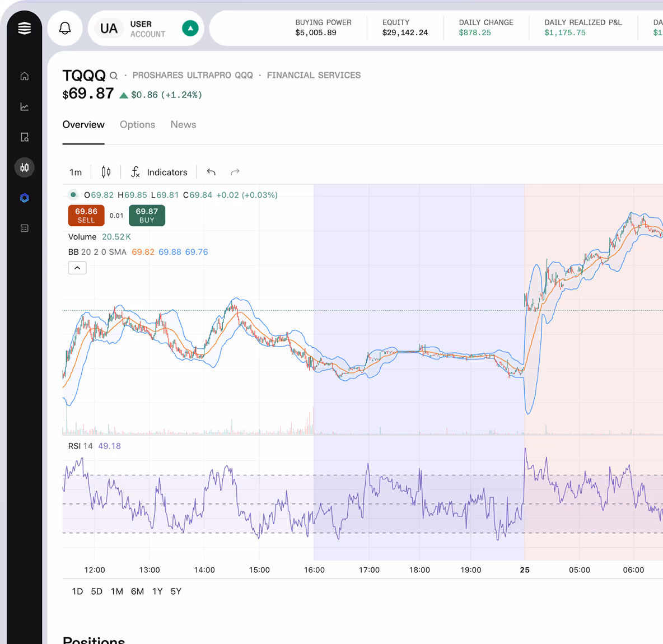Select the 5D range
Viewport: 663px width, 644px height.
[x=96, y=591]
